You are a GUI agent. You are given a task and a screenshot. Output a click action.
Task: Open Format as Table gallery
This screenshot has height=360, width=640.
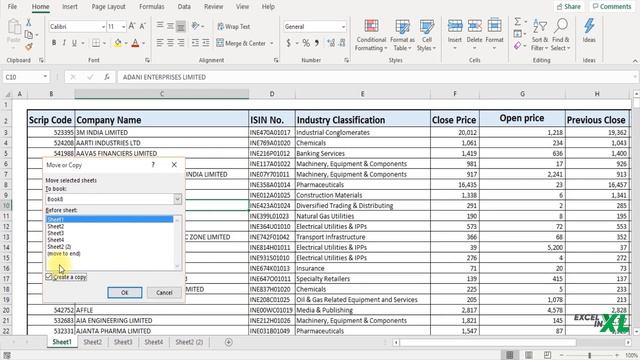(402, 36)
